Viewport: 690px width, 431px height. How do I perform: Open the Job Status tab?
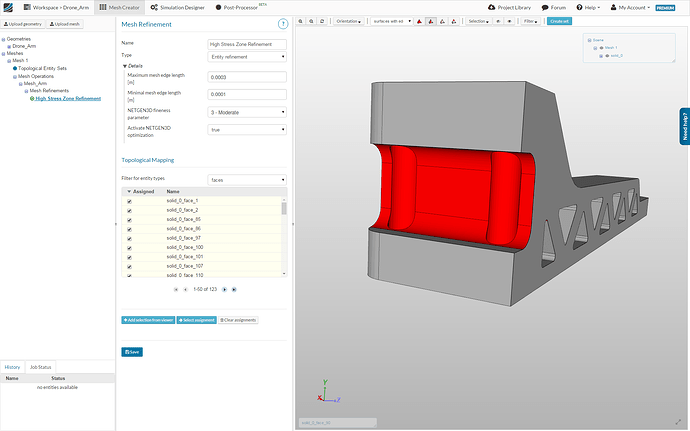[x=40, y=368]
